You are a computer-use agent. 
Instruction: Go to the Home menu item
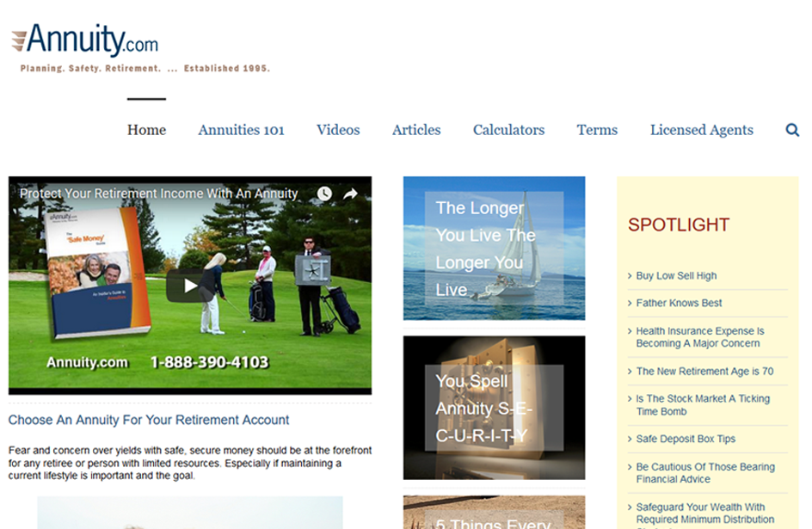tap(146, 130)
